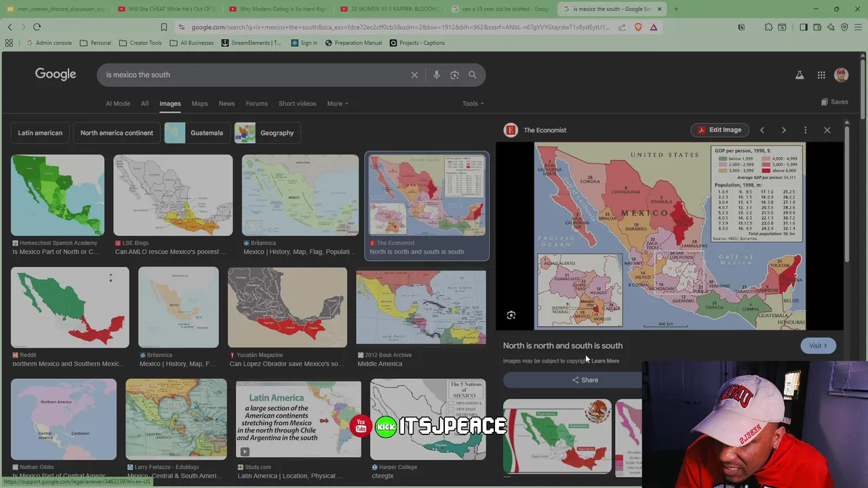Open the browser hamburger menu
The image size is (868, 488).
(858, 27)
